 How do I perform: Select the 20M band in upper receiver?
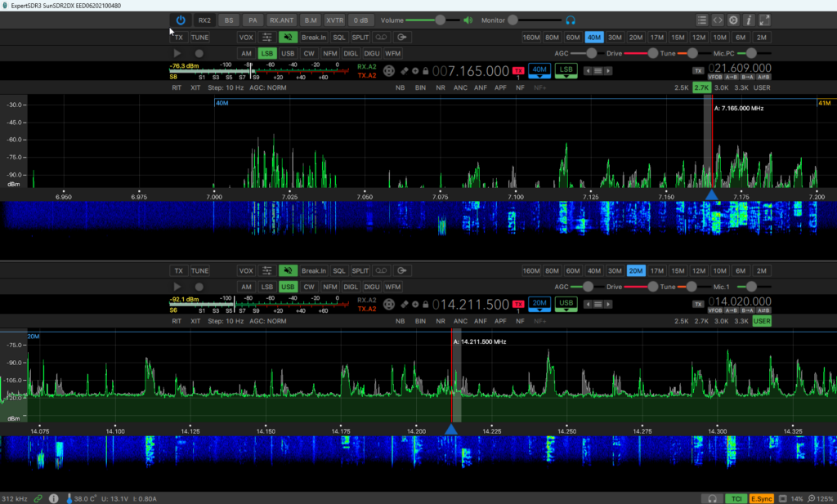click(636, 37)
